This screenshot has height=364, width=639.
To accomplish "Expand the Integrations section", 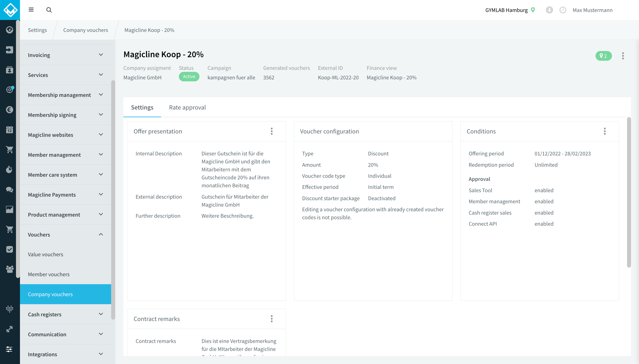I will click(x=65, y=354).
